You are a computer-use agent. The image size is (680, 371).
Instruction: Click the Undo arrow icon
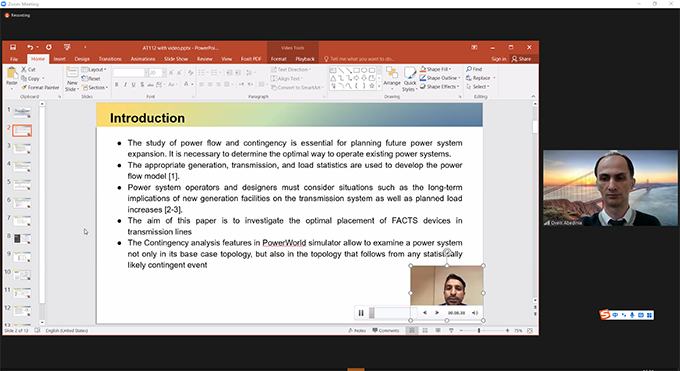tap(30, 47)
